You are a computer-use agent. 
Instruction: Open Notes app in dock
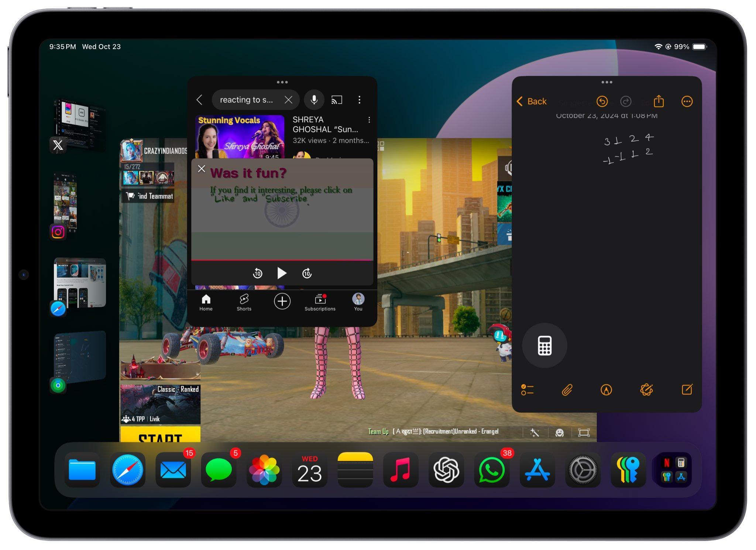355,470
